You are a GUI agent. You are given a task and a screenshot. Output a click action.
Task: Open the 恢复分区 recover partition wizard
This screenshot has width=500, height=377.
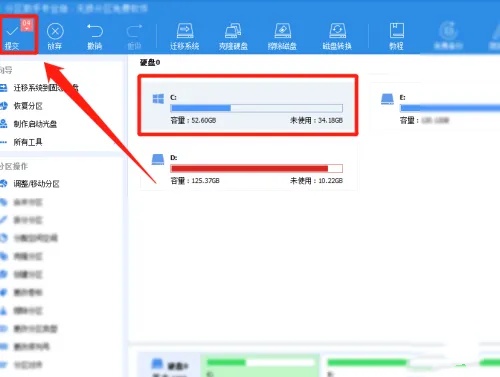pyautogui.click(x=22, y=106)
